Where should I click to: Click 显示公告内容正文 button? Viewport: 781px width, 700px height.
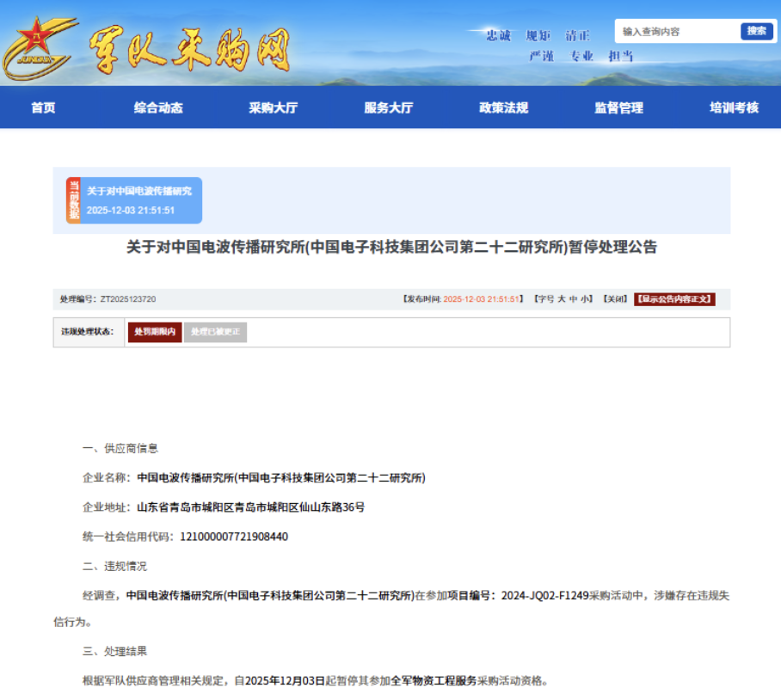point(674,299)
